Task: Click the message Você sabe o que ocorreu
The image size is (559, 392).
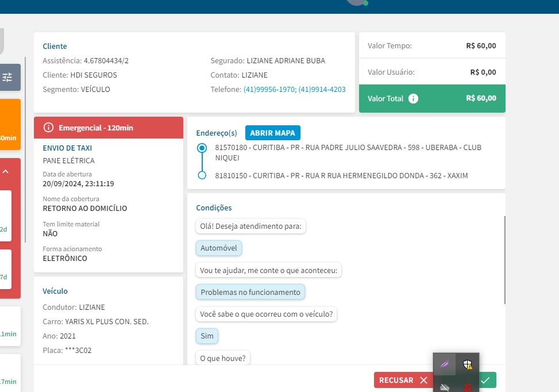Action: pyautogui.click(x=267, y=314)
